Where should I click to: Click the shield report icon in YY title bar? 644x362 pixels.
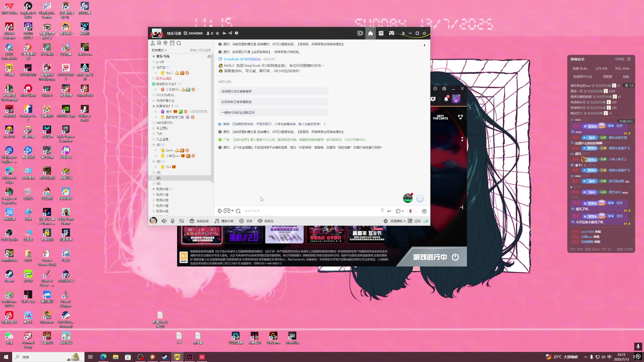click(x=236, y=33)
